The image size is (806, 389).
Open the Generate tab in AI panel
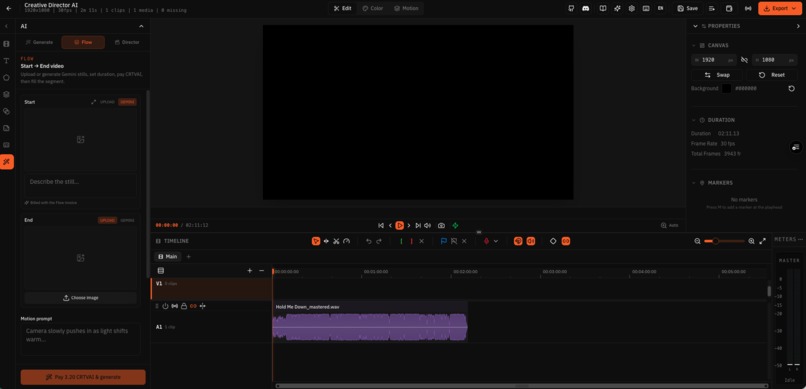tap(39, 42)
